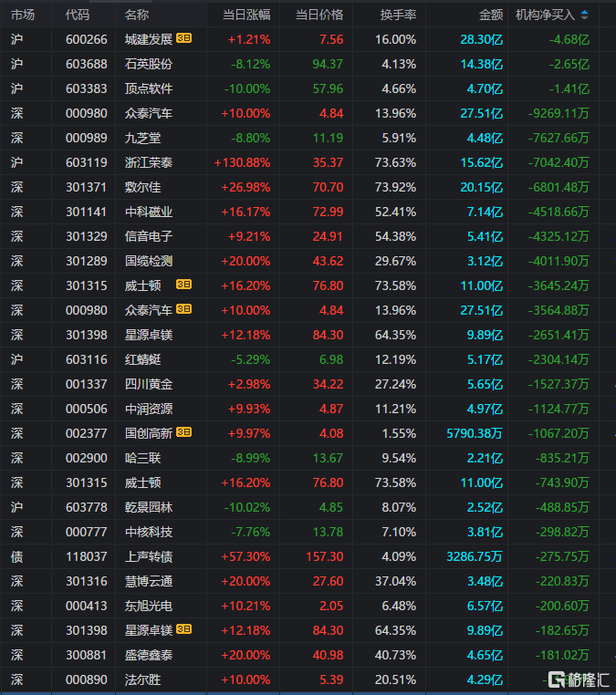The image size is (616, 695).
Task: Click the 名称 column header
Action: 137,16
